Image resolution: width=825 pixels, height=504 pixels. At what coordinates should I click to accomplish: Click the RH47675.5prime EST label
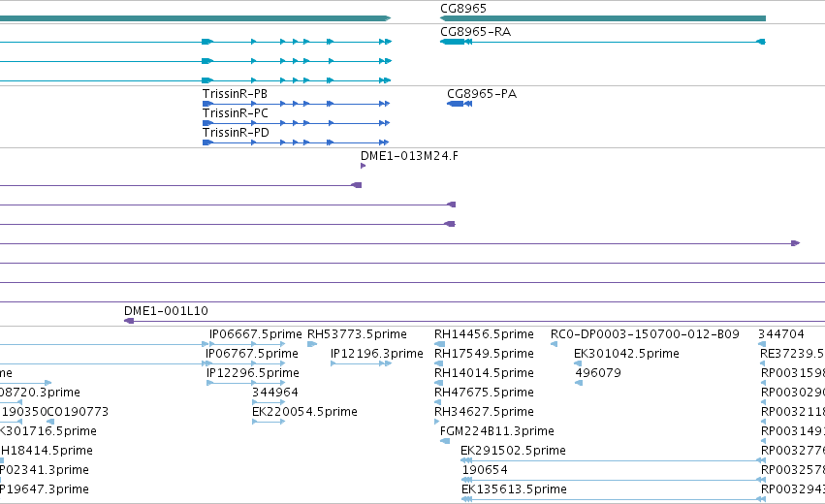tap(484, 393)
